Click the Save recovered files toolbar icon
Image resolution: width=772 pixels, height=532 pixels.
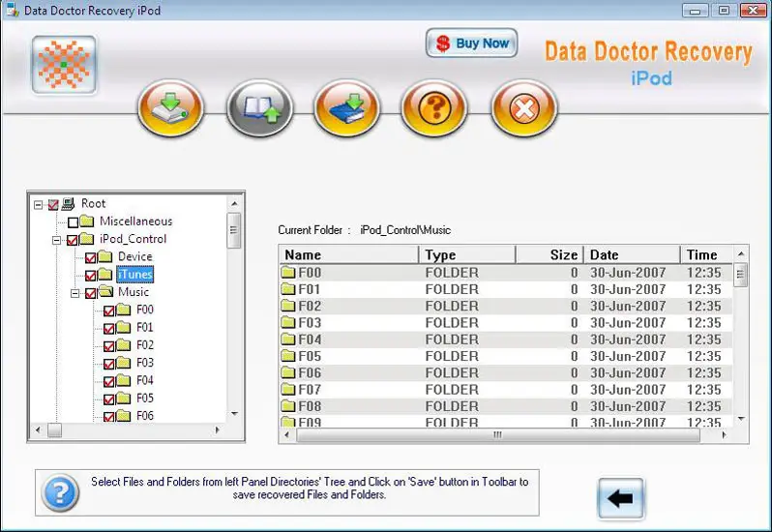click(x=169, y=107)
